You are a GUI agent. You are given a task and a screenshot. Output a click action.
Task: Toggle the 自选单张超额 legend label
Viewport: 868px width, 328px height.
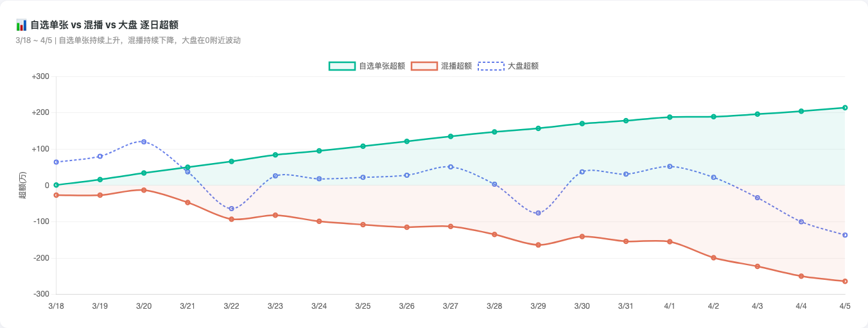pyautogui.click(x=382, y=66)
